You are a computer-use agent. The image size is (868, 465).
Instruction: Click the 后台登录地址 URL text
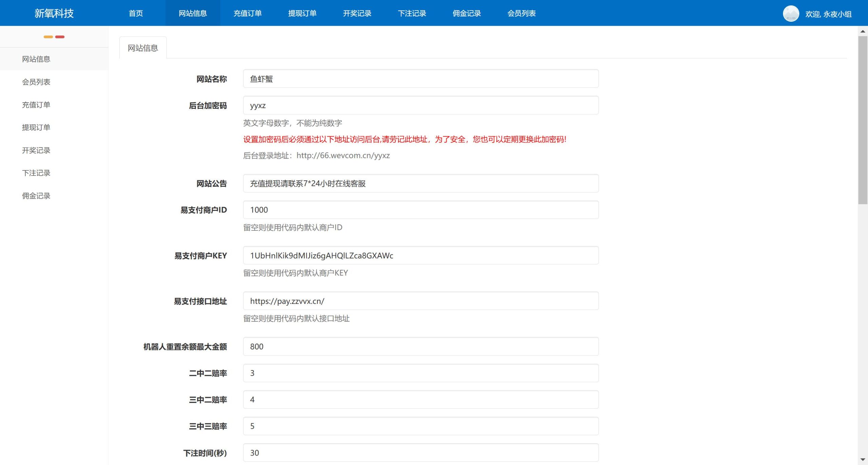(343, 156)
